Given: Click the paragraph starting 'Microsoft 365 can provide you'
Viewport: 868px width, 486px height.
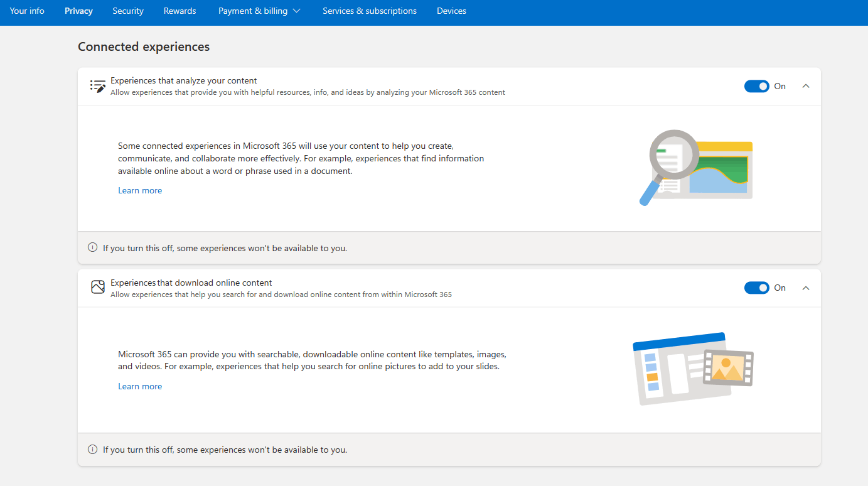Looking at the screenshot, I should tap(313, 360).
